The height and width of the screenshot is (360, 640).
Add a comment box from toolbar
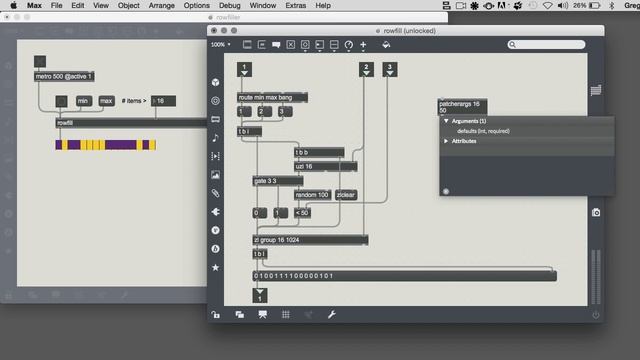click(276, 44)
